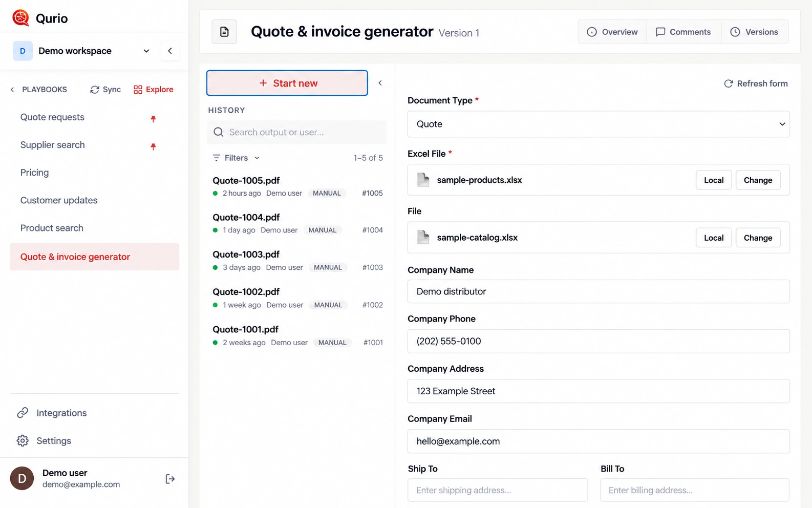812x508 pixels.
Task: Click the document icon beside the playbook title
Action: click(224, 32)
